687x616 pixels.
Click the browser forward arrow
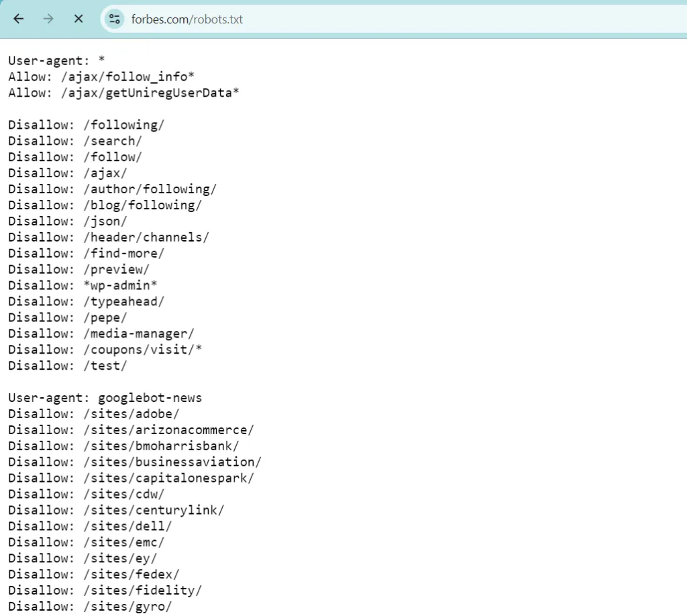coord(48,19)
